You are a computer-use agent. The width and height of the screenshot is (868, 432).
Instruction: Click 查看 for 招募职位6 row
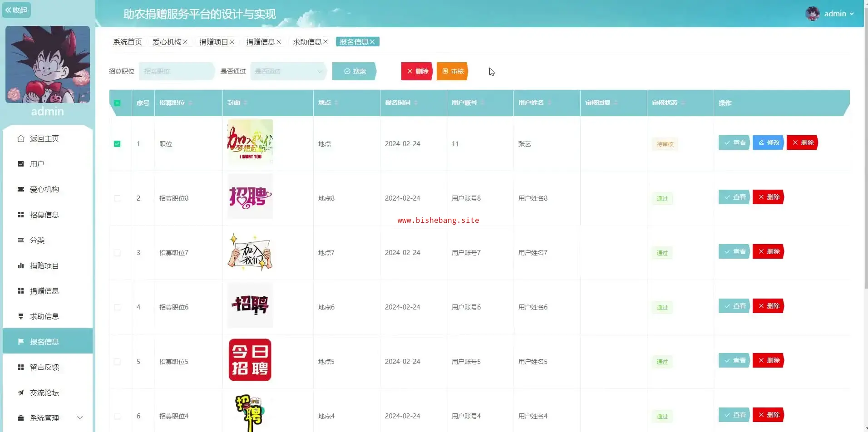(735, 306)
